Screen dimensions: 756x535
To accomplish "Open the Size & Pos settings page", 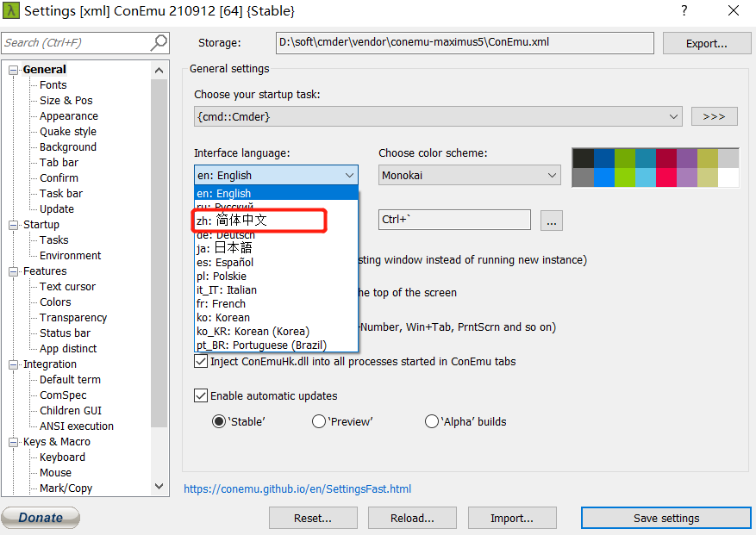I will 66,101.
